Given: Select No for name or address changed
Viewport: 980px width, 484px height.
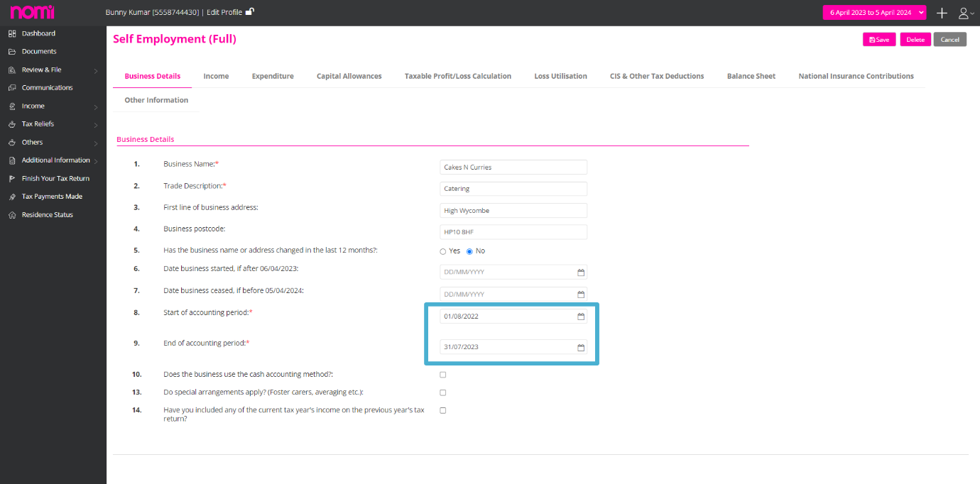Looking at the screenshot, I should pos(469,251).
